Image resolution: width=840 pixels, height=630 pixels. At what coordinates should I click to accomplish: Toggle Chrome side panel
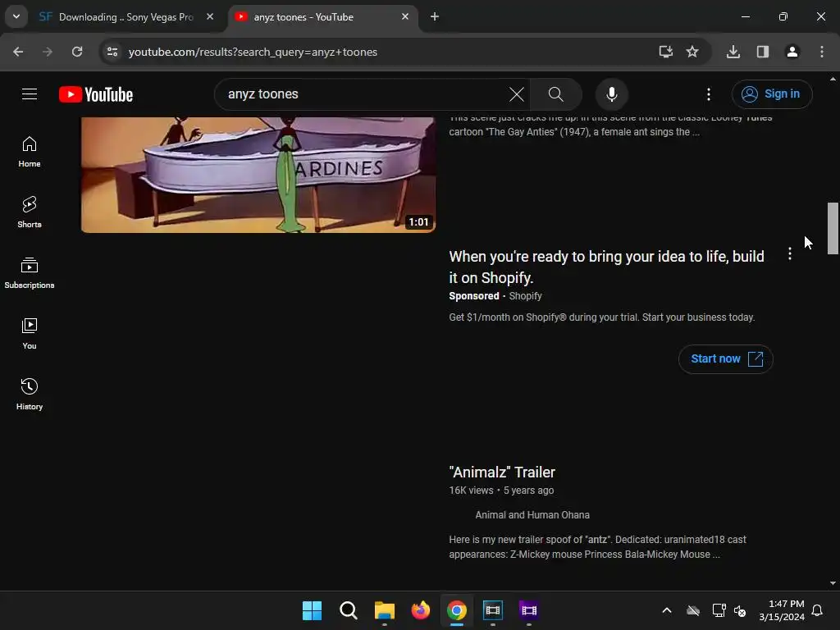[763, 52]
